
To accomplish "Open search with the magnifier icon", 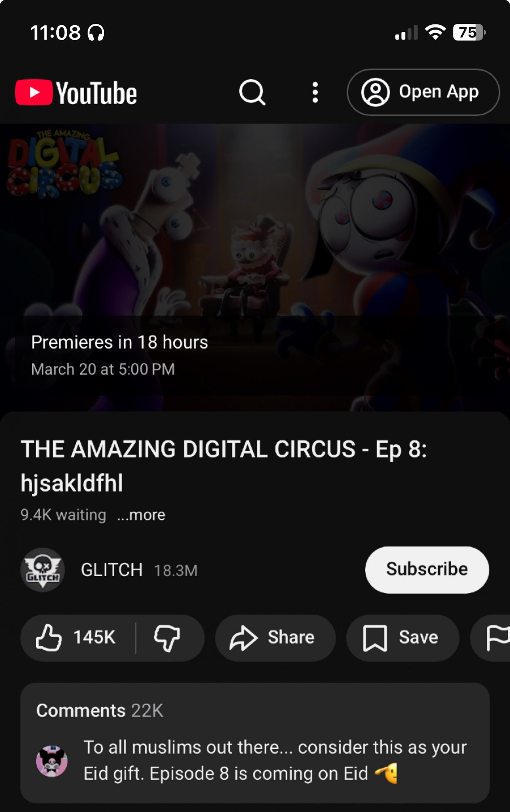I will pos(252,92).
